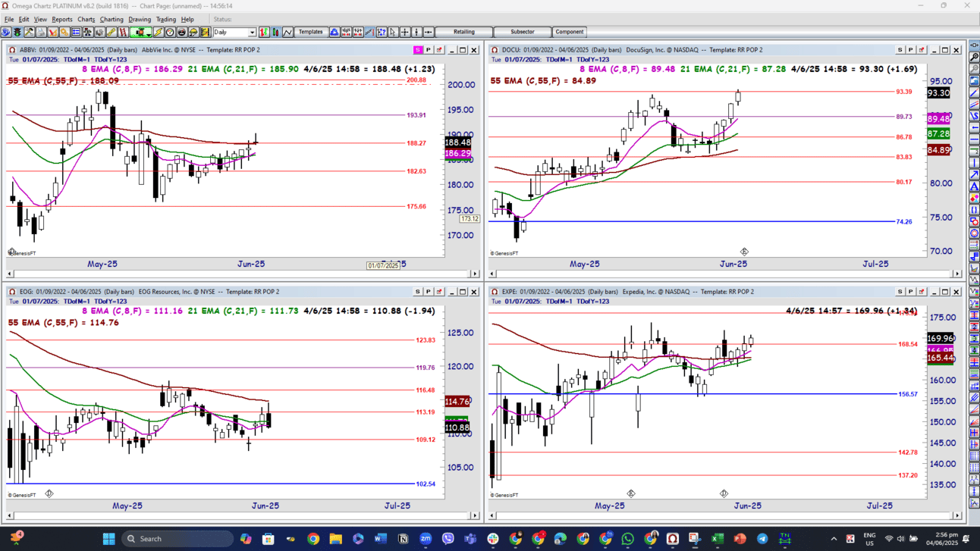Image resolution: width=980 pixels, height=551 pixels.
Task: Select the trend line drawing tool
Action: (x=974, y=91)
